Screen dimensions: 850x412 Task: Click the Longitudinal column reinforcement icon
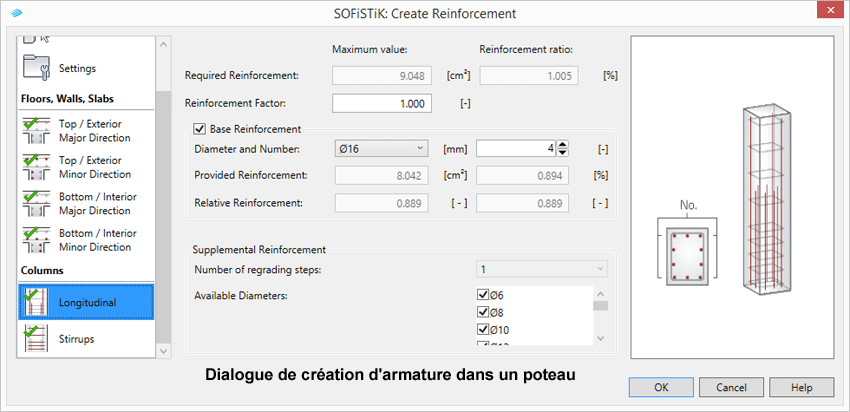37,302
